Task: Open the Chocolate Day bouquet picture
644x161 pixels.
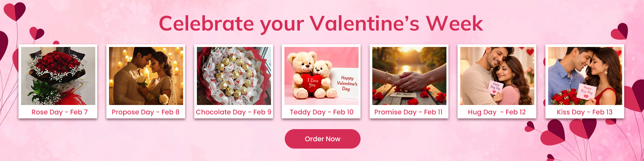Action: (x=234, y=76)
